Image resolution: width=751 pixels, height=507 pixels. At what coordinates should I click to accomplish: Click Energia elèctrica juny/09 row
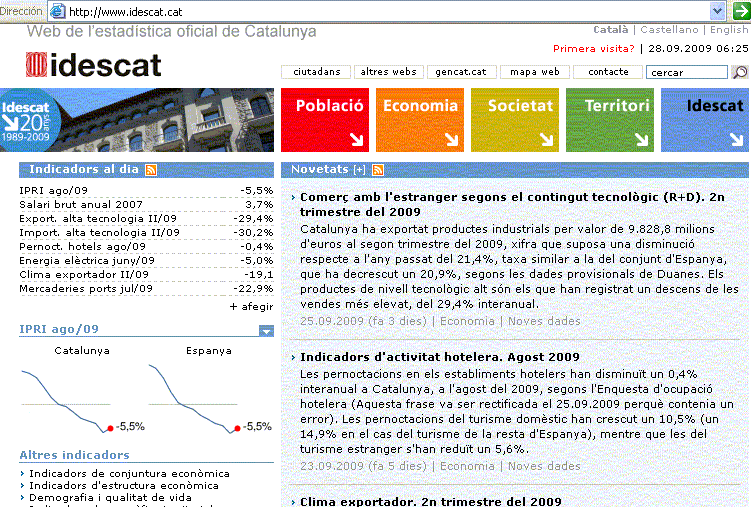[146, 260]
